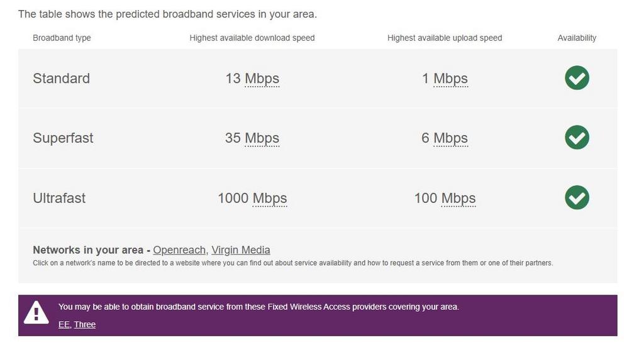Select the Availability column header

[x=577, y=38]
